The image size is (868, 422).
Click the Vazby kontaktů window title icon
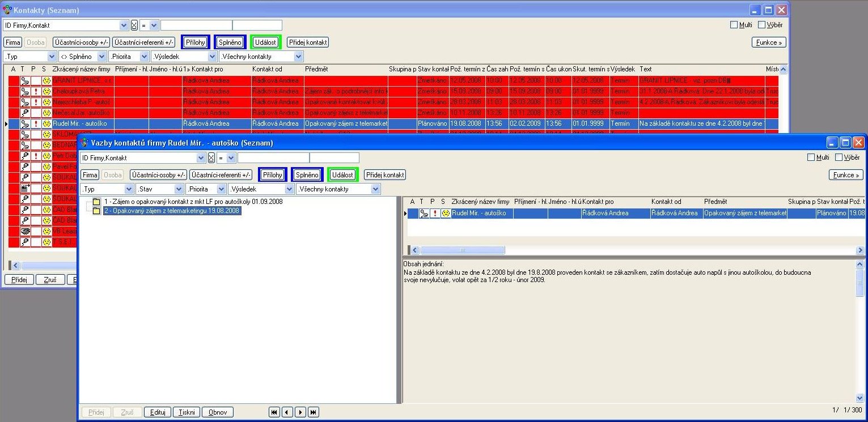tap(84, 143)
